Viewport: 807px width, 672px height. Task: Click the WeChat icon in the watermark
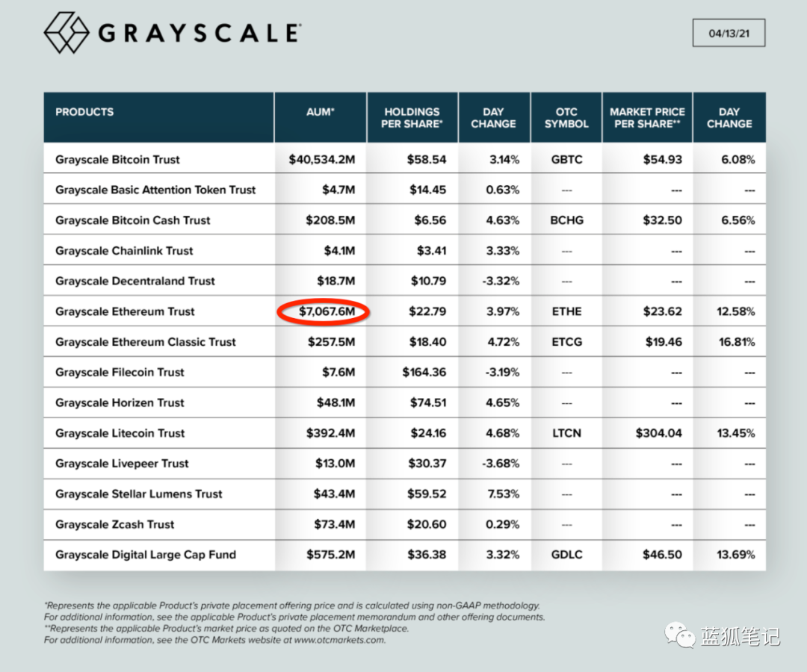coord(680,635)
